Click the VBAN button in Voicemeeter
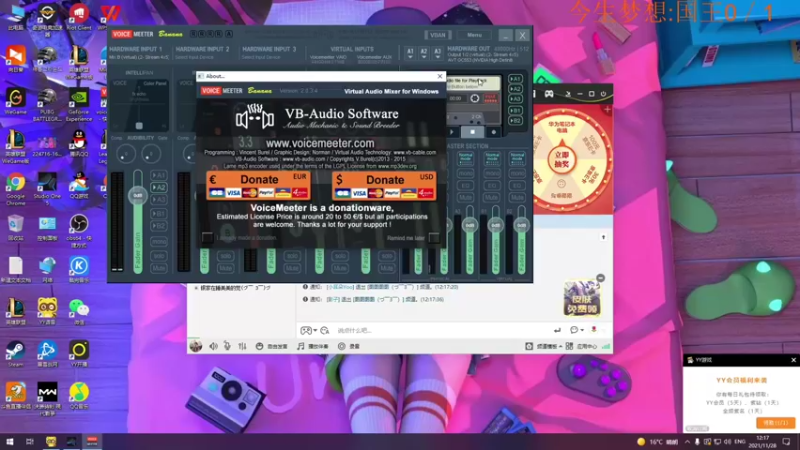The width and height of the screenshot is (800, 450). pos(438,35)
